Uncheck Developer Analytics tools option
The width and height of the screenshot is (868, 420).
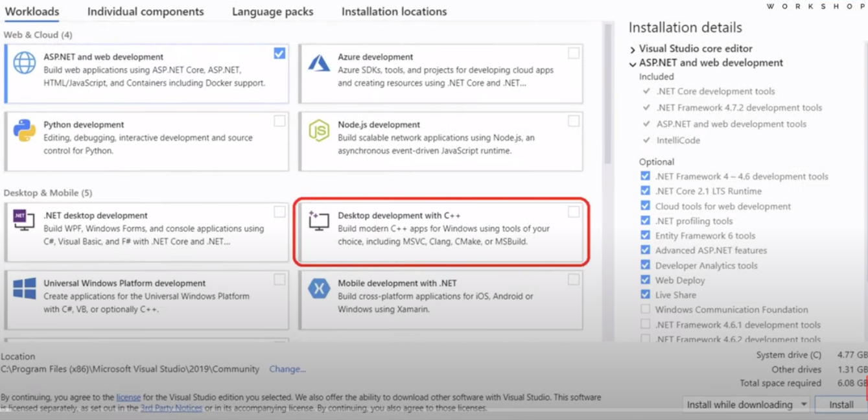tap(645, 265)
